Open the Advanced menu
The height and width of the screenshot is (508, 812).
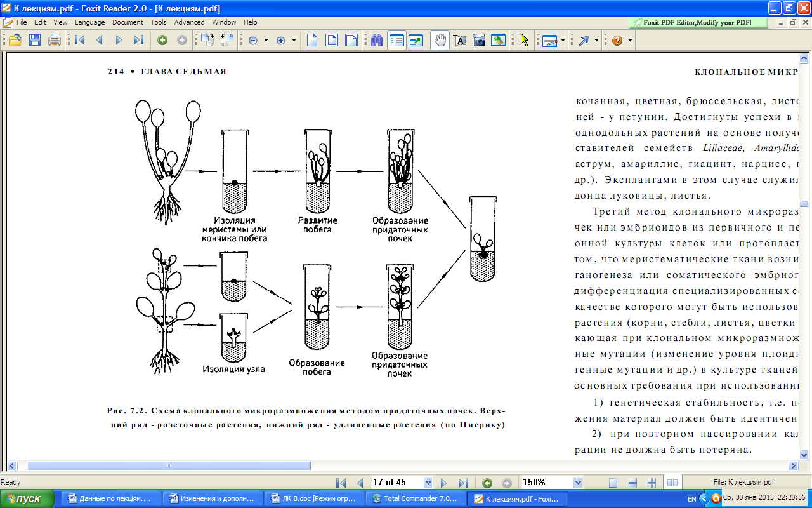click(x=190, y=22)
